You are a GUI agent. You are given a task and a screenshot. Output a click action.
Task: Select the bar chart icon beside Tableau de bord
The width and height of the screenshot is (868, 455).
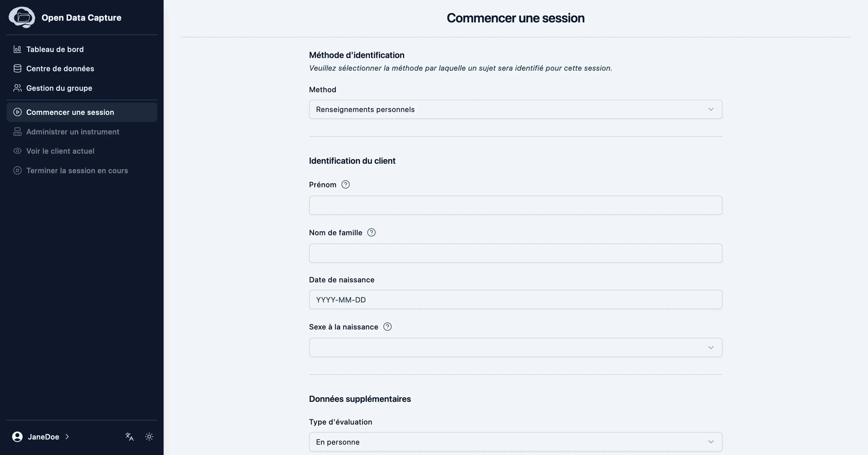point(18,49)
